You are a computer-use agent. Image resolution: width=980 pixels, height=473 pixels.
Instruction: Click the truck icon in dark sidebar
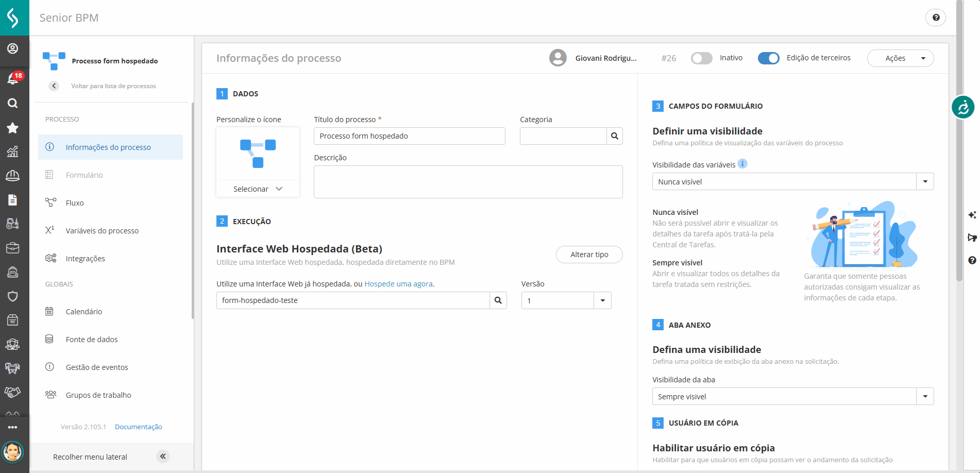click(x=13, y=368)
